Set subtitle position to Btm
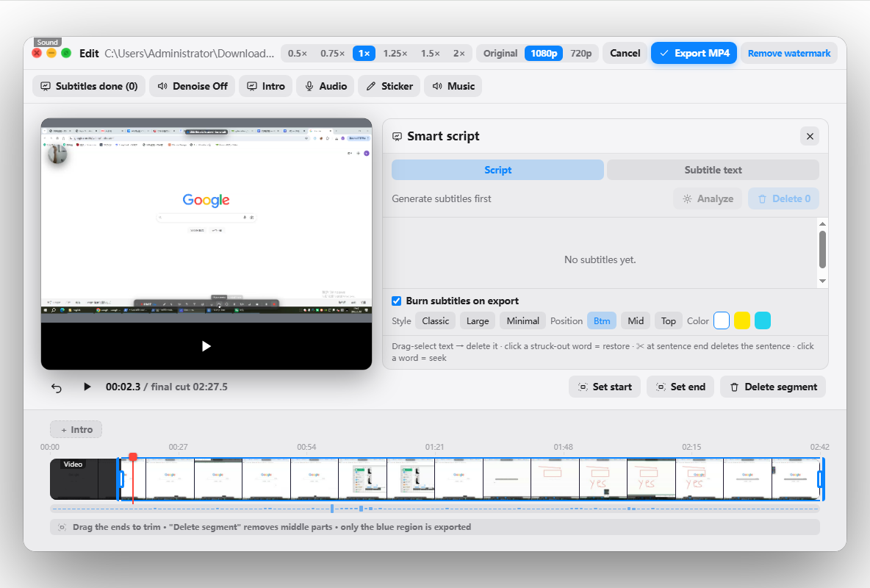The image size is (870, 588). pyautogui.click(x=602, y=321)
